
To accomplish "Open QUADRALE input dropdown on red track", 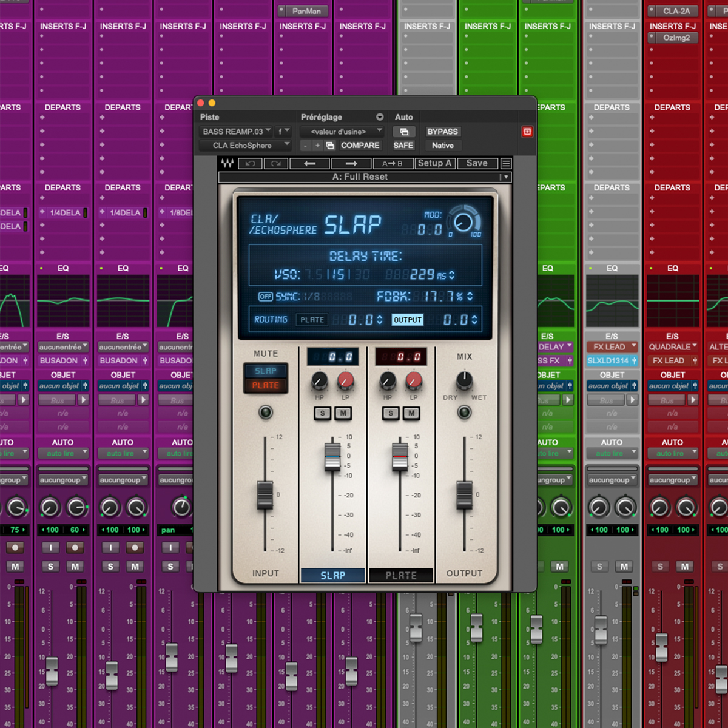I will pos(673,347).
